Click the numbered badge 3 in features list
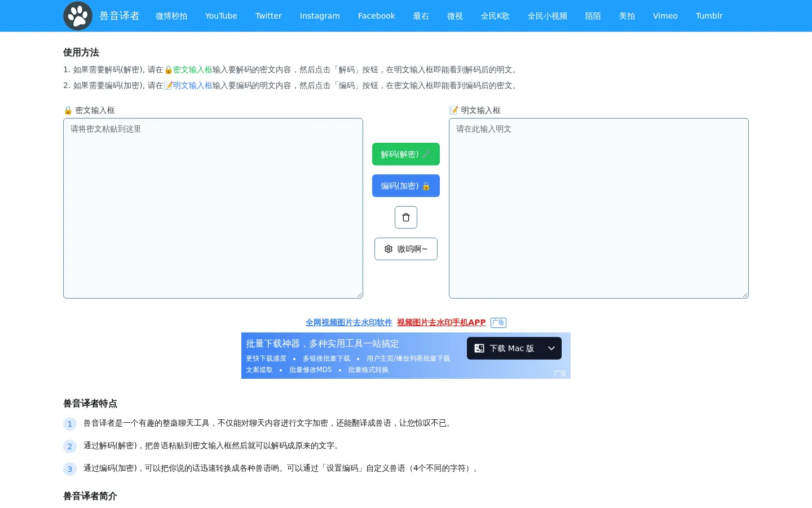The image size is (812, 508). [x=70, y=469]
